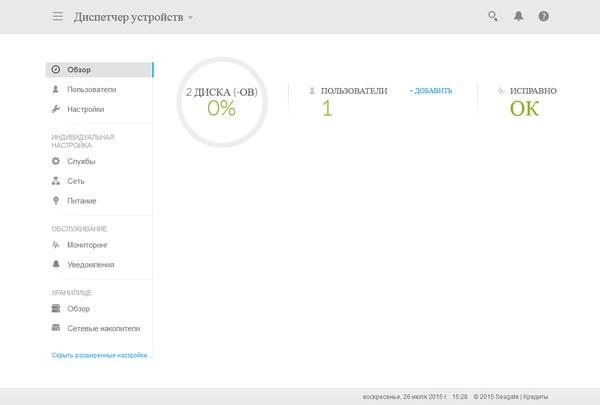Open Сеть section
Screen dimensions: 600x405
(76, 181)
